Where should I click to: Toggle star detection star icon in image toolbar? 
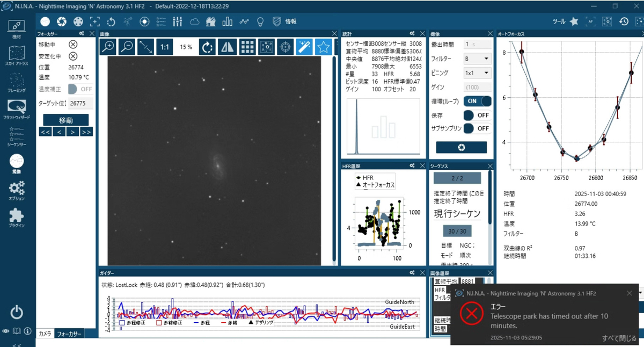click(x=323, y=47)
